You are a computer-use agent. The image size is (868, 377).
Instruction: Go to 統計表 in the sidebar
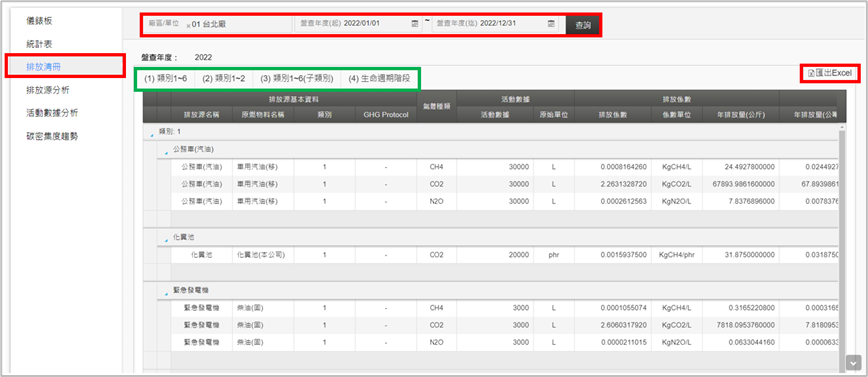click(x=40, y=43)
